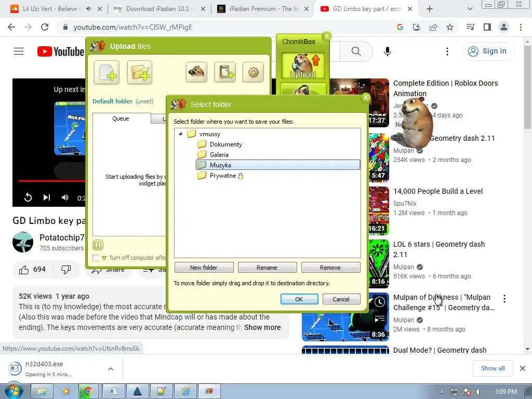532x399 pixels.
Task: Click the Rename button
Action: [267, 268]
